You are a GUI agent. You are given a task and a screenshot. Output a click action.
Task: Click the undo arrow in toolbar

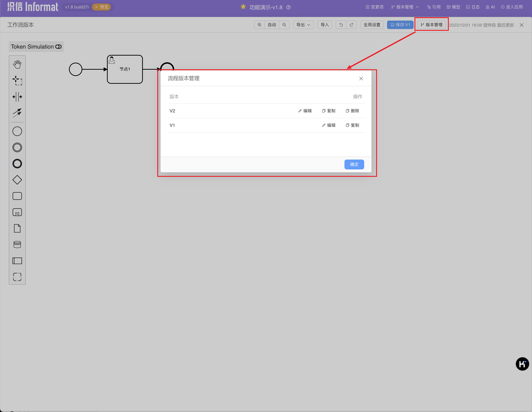tap(341, 25)
